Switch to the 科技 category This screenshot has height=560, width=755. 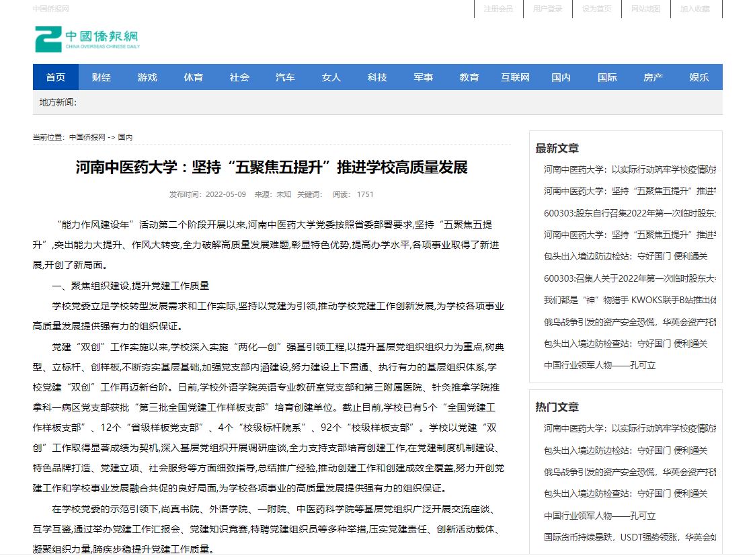click(377, 77)
